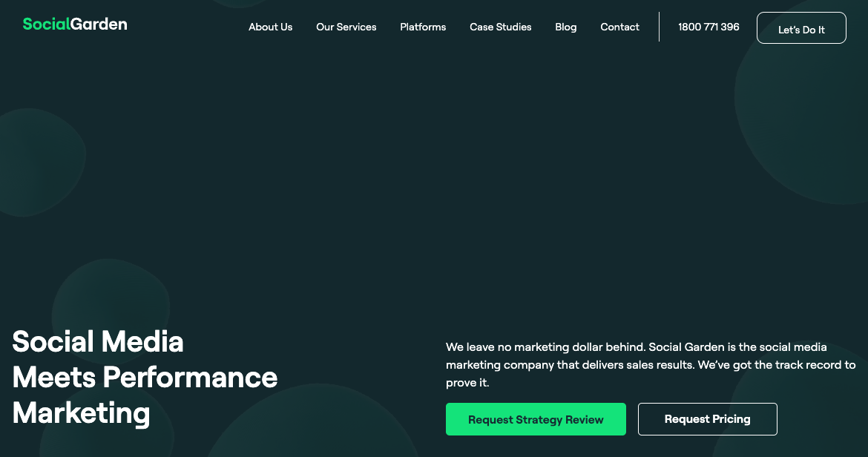Click the Request Pricing button
Viewport: 868px width, 457px height.
point(708,419)
